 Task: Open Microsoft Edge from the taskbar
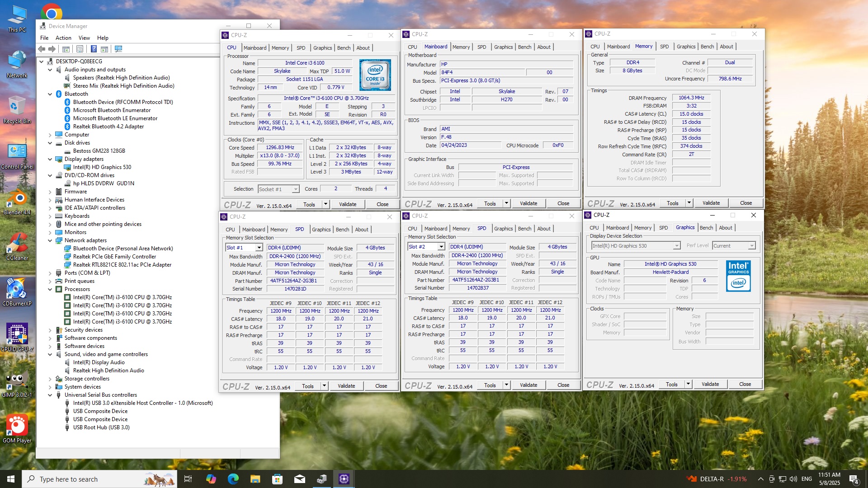click(233, 479)
